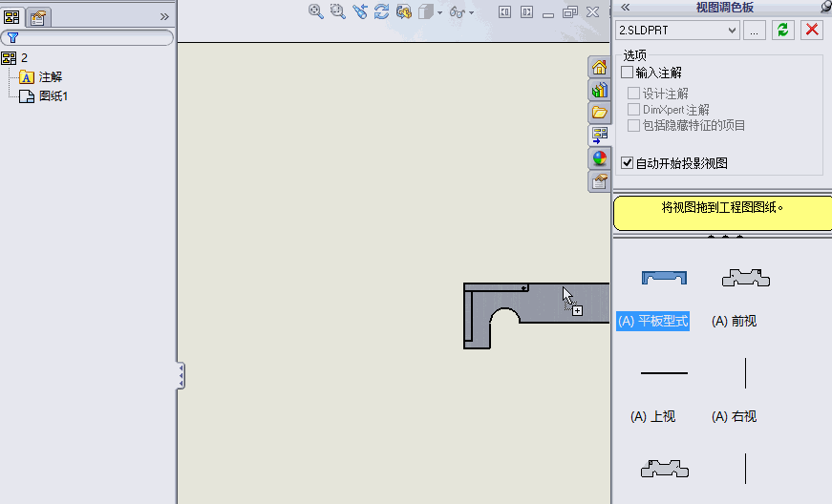Select the 注解 annotations folder

(x=41, y=77)
